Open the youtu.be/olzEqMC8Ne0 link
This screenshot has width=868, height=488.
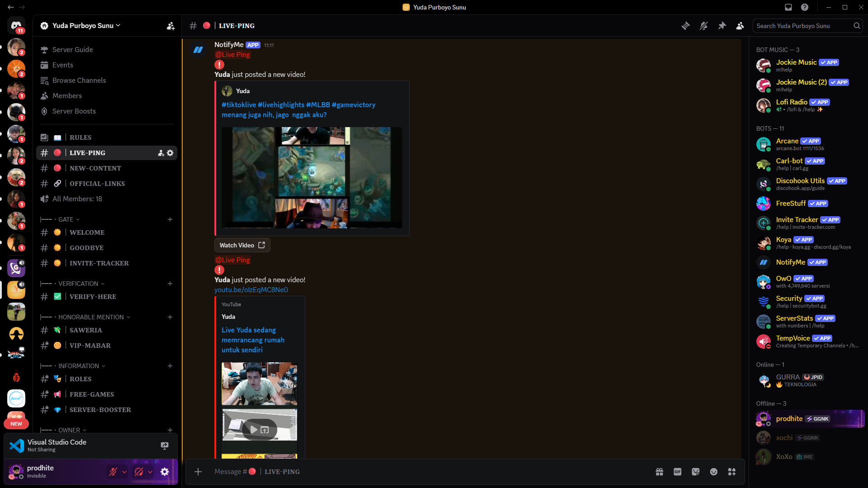coord(251,290)
